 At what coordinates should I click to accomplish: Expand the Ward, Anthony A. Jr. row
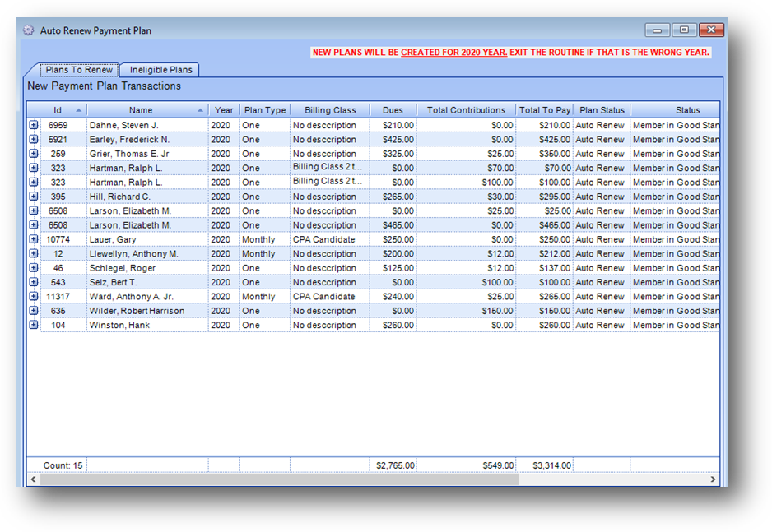pyautogui.click(x=34, y=296)
